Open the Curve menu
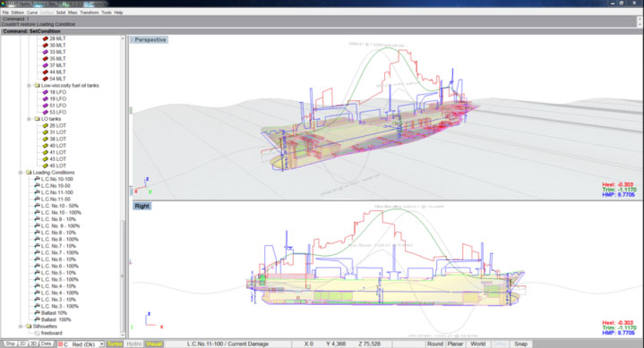644x348 pixels. click(x=32, y=13)
